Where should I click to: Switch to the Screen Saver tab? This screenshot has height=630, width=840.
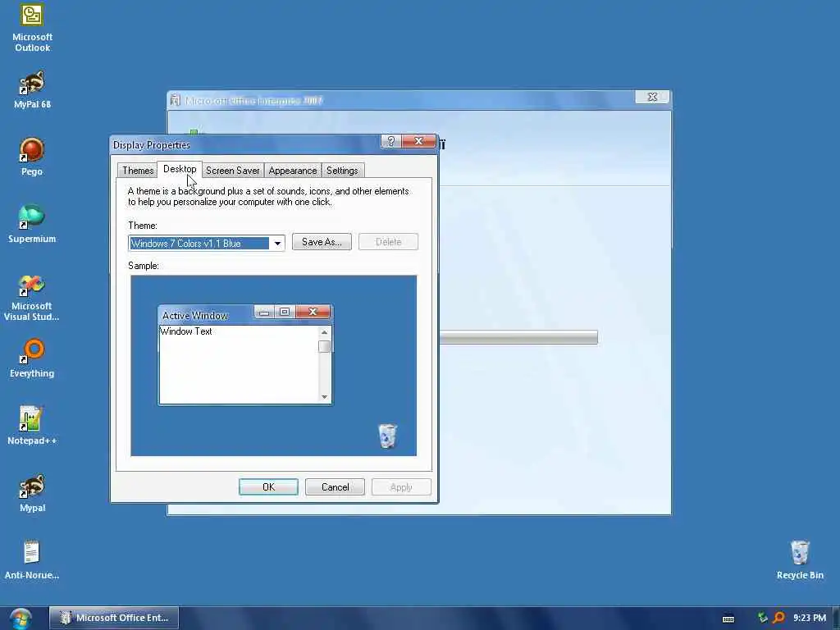point(232,171)
